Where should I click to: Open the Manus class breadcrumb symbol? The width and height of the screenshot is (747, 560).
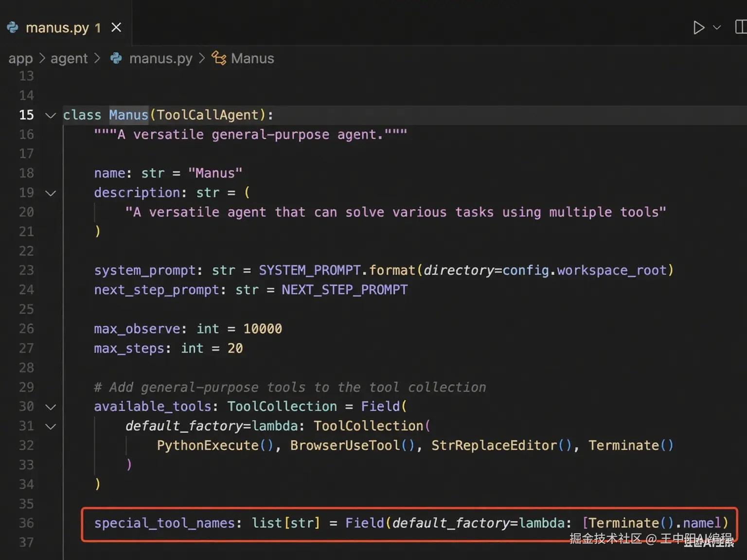pyautogui.click(x=252, y=58)
